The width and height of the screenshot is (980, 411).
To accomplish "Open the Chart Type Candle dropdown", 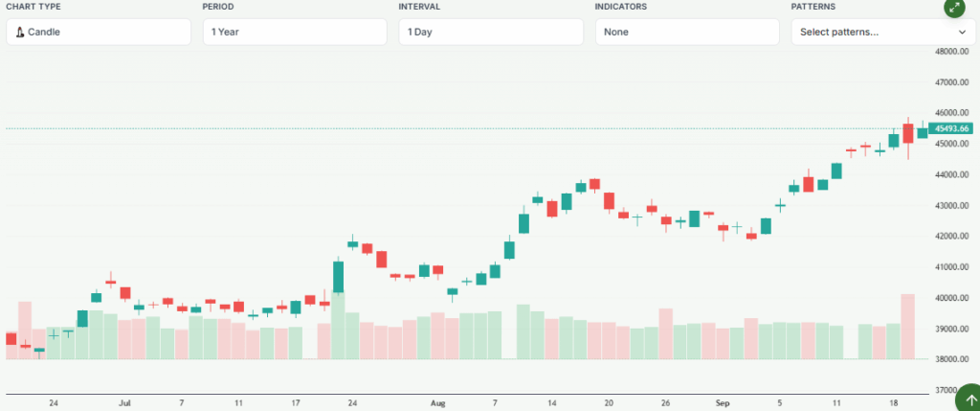I will point(99,33).
